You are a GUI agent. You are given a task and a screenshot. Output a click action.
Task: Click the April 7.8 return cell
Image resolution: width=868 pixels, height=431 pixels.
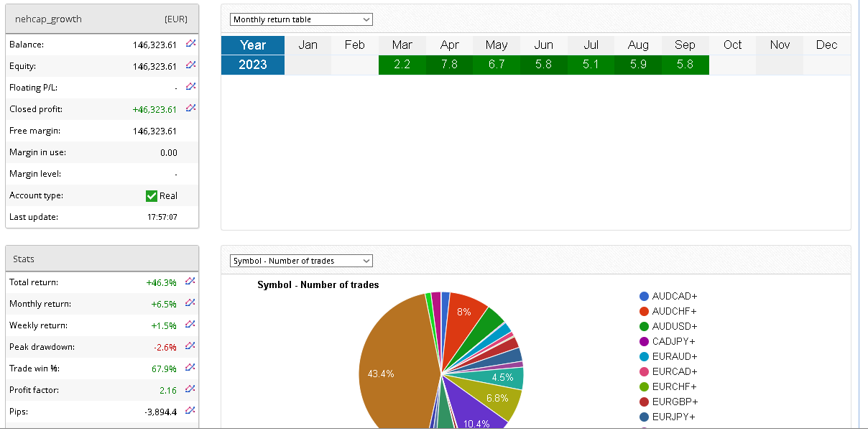pos(449,65)
